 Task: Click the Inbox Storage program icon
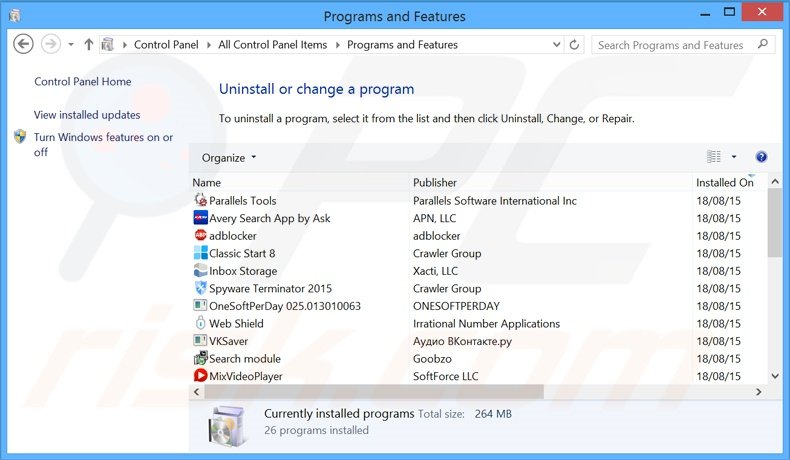click(201, 271)
